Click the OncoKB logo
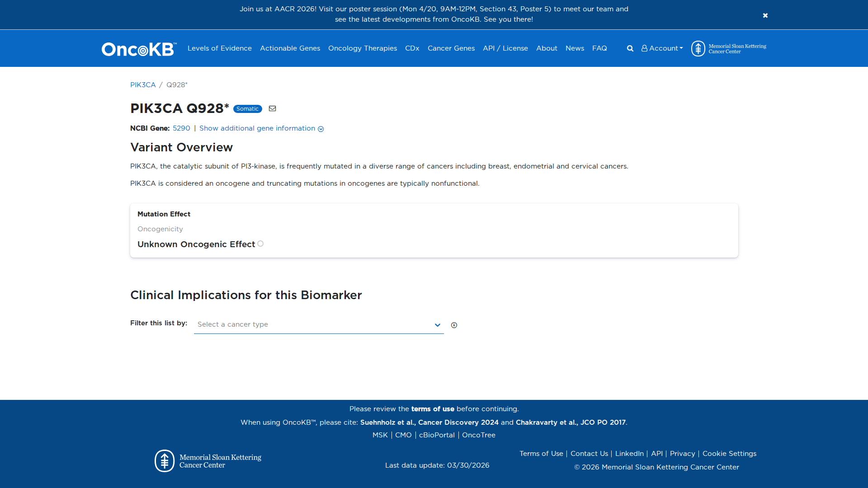This screenshot has width=868, height=488. [x=138, y=48]
